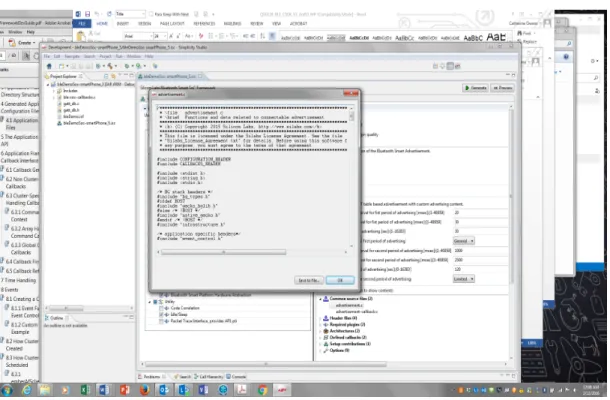Open the Project menu in Simplicity Studio

pyautogui.click(x=105, y=56)
